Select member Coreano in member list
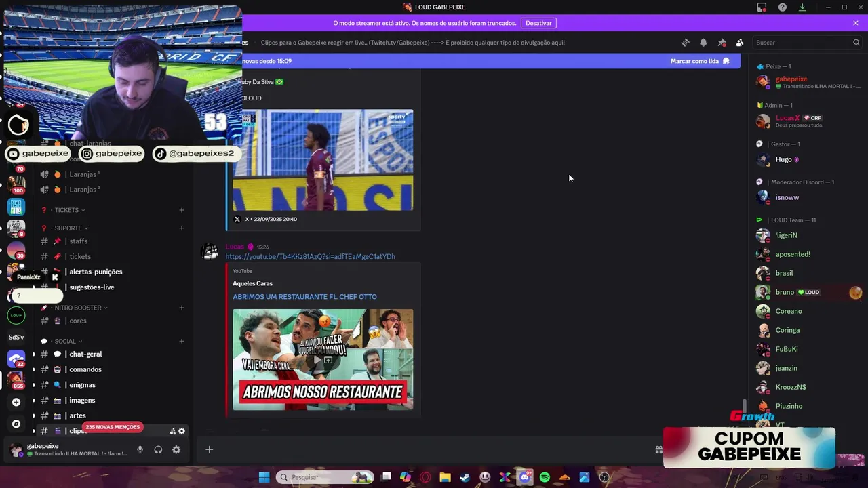 pos(808,311)
